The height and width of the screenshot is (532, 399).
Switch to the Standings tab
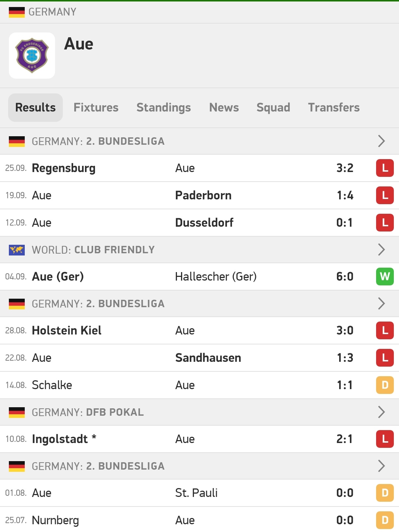[164, 107]
